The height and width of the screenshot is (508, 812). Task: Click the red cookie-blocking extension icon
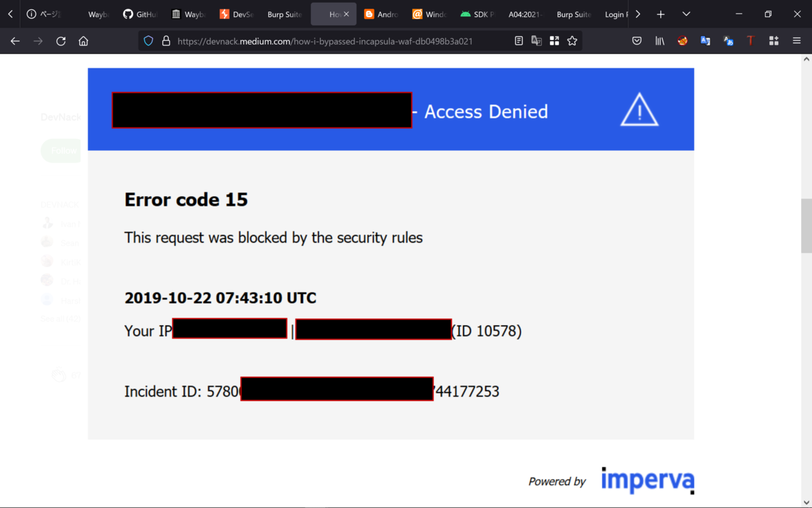coord(683,41)
